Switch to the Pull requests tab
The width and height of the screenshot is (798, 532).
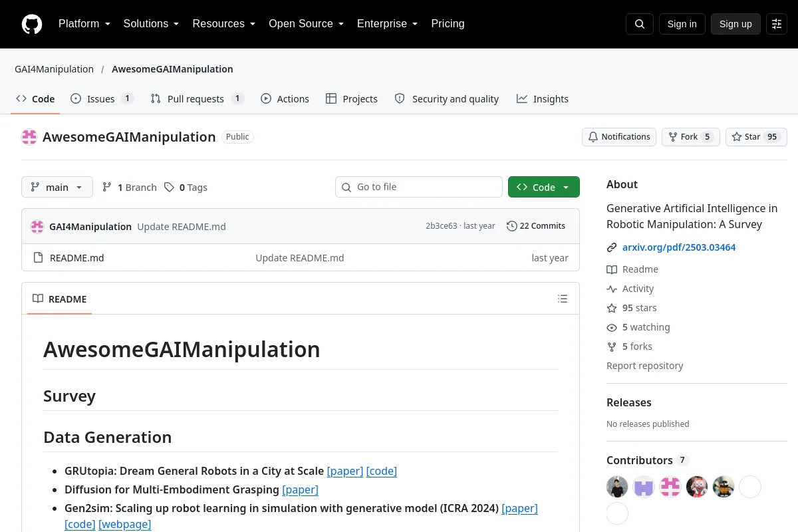click(197, 99)
